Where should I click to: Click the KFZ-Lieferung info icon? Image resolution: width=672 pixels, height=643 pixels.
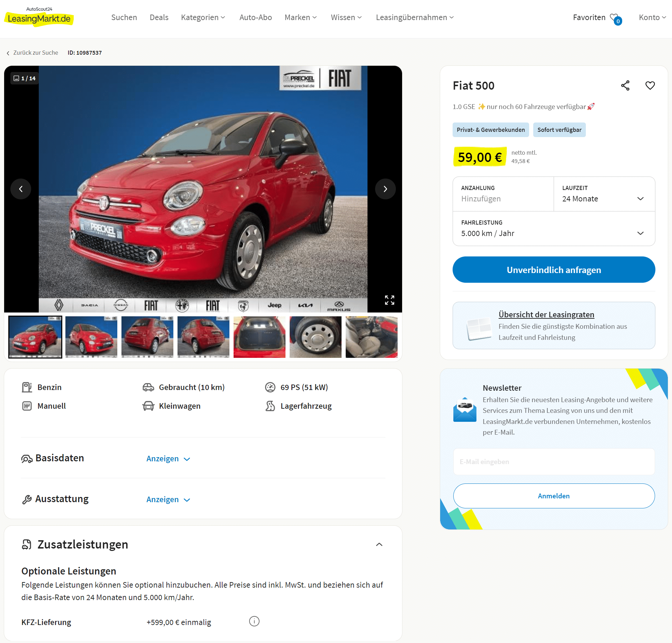click(x=254, y=621)
